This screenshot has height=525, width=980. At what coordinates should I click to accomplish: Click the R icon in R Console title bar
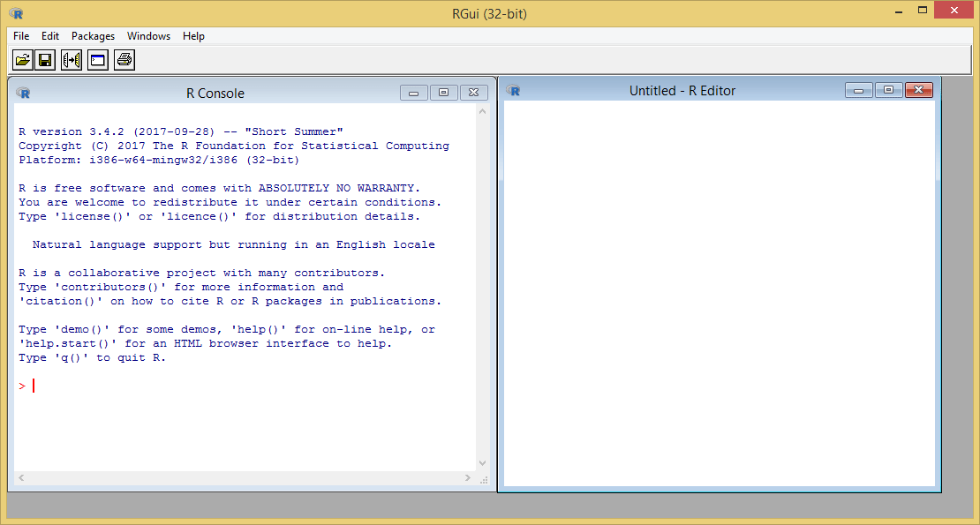(23, 93)
